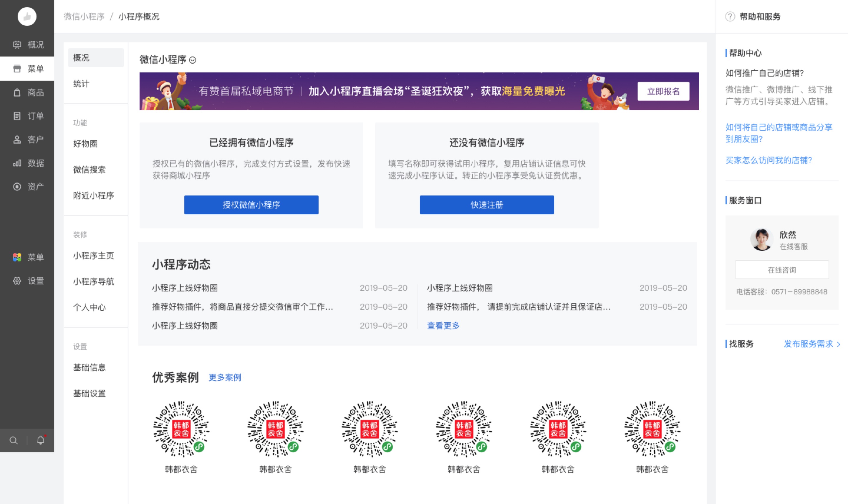
Task: Open the notification bell icon
Action: coord(40,440)
